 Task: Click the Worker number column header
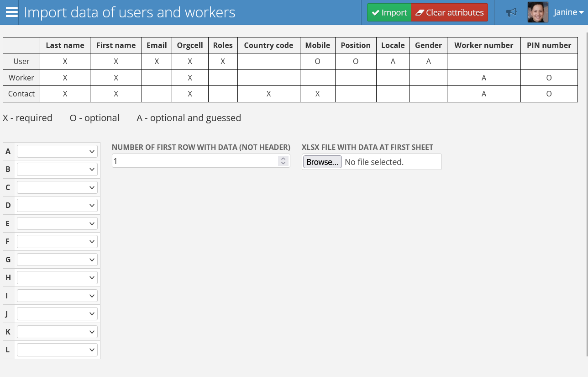(x=483, y=45)
